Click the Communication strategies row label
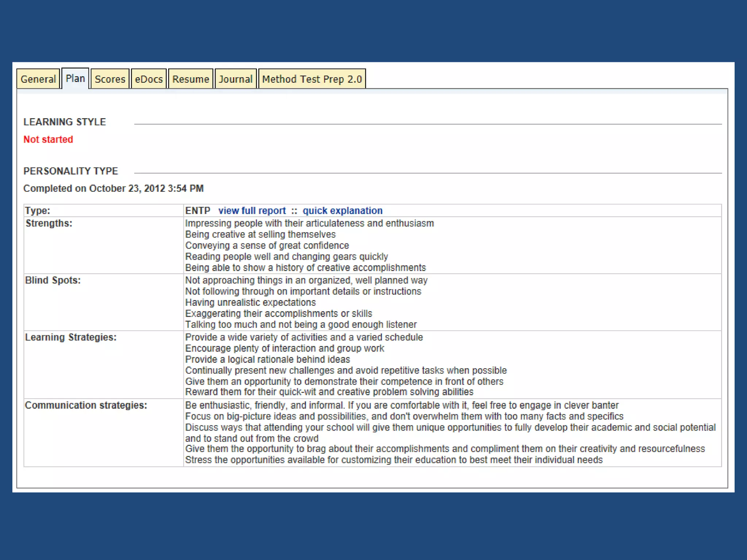 coord(86,405)
